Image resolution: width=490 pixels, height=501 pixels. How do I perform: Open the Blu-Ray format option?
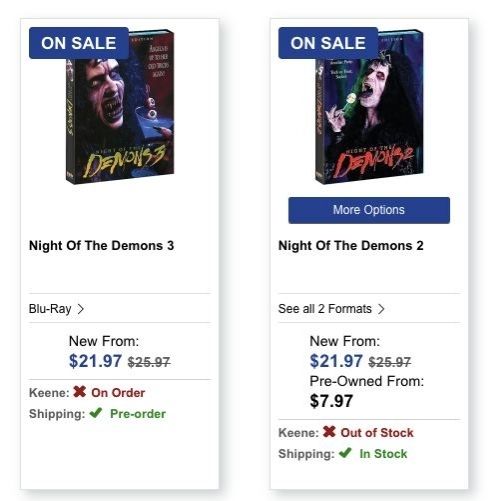point(50,309)
